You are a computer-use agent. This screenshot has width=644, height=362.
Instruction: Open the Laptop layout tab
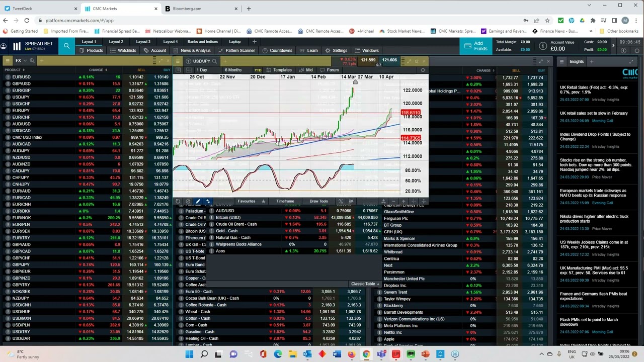pyautogui.click(x=234, y=42)
